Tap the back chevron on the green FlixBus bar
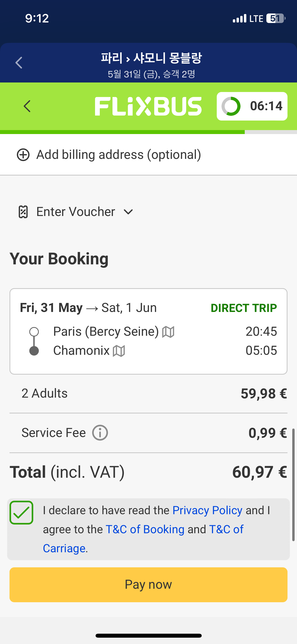 [27, 106]
